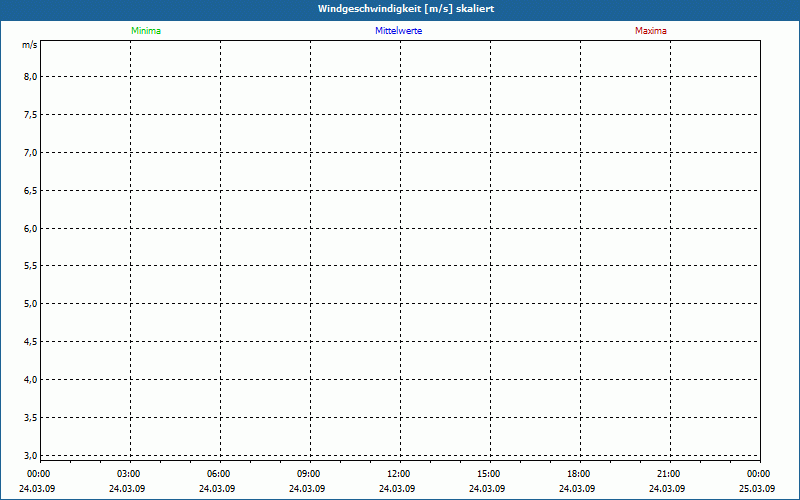Click the chart title Windgeschwindigkeit [m/s] skaliert
This screenshot has width=800, height=500.
[406, 9]
